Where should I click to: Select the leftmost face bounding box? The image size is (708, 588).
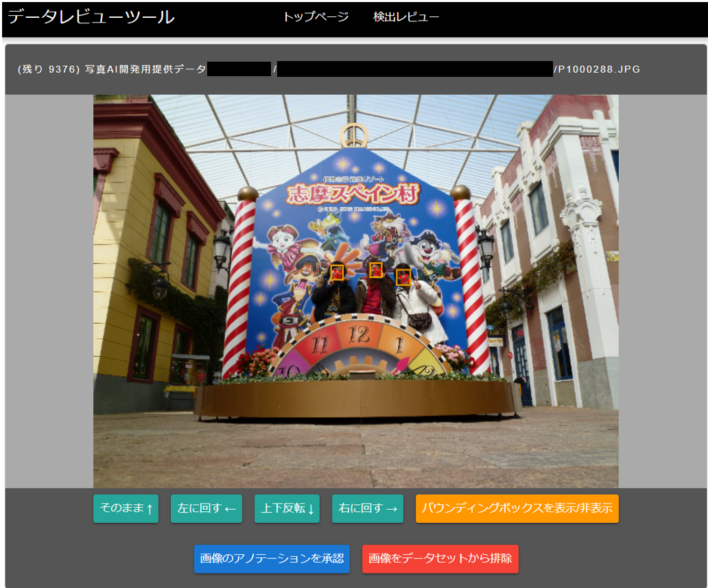coord(337,272)
